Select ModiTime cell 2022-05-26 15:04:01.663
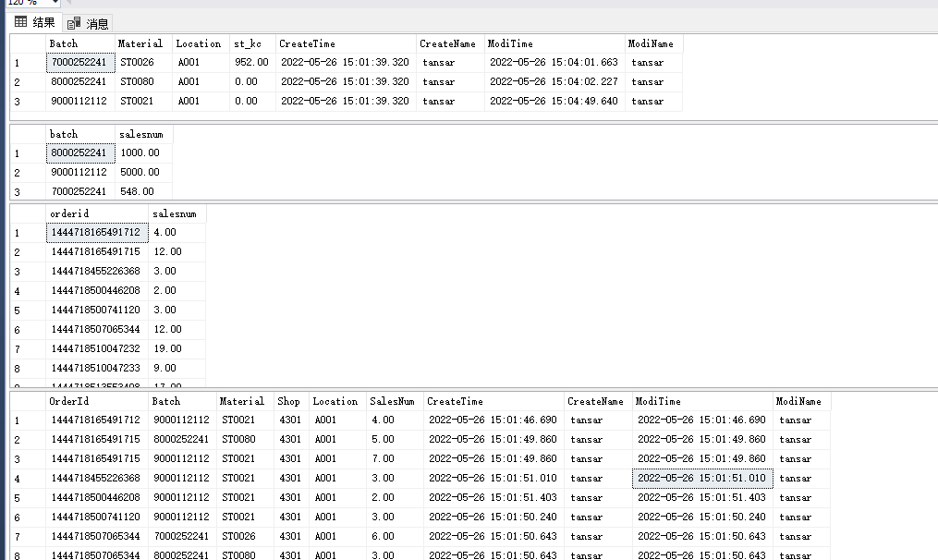 pyautogui.click(x=554, y=62)
